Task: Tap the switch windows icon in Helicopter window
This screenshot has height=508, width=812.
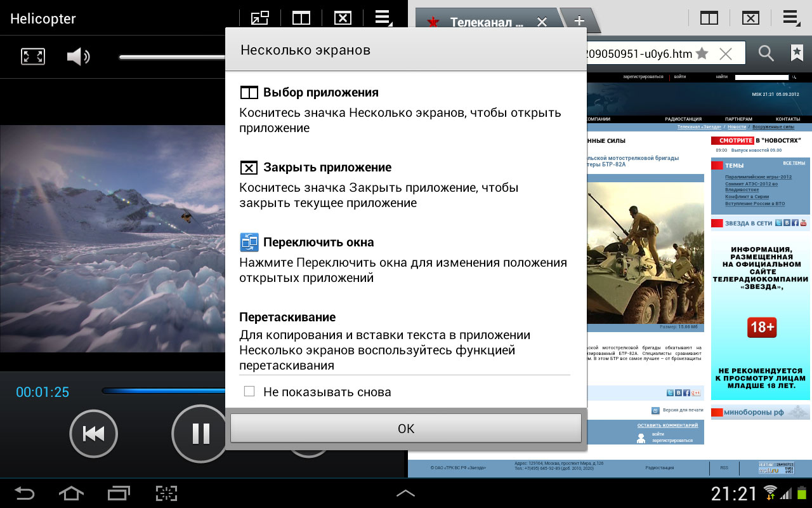Action: point(260,18)
